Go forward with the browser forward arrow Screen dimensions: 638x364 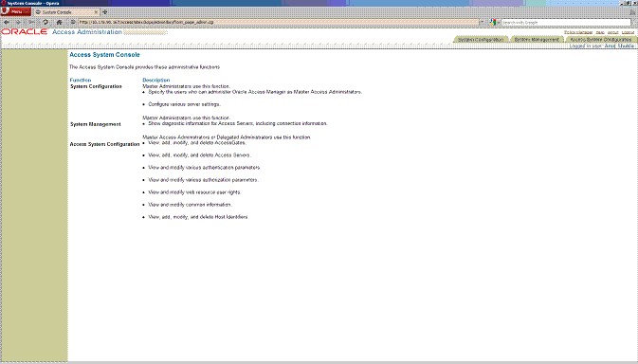click(18, 23)
